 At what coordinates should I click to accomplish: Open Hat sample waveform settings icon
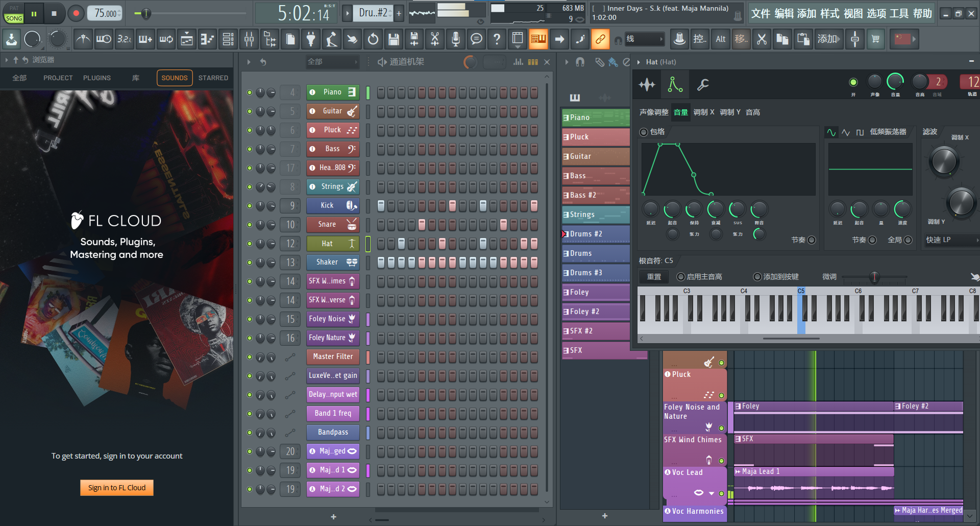(x=647, y=84)
